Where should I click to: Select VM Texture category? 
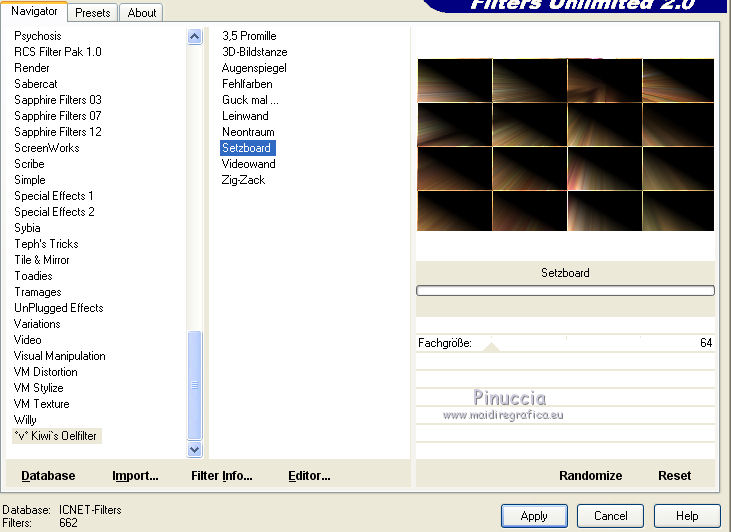(x=41, y=404)
